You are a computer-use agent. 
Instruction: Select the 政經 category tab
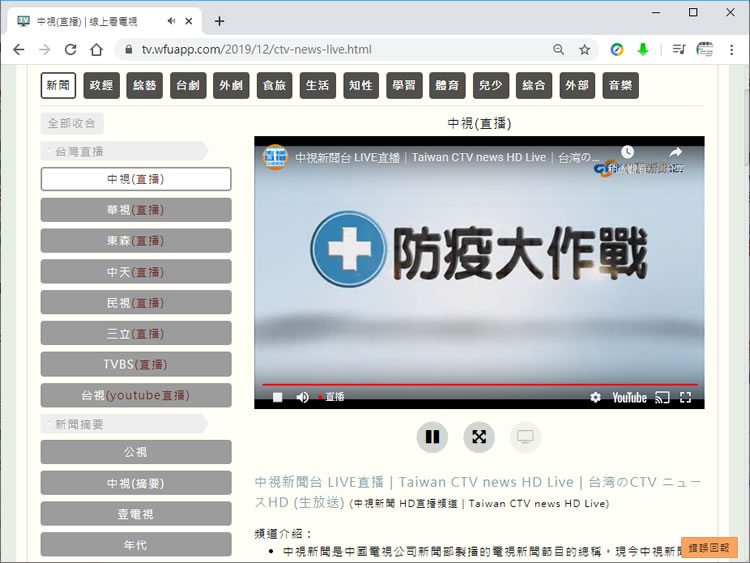(x=101, y=86)
